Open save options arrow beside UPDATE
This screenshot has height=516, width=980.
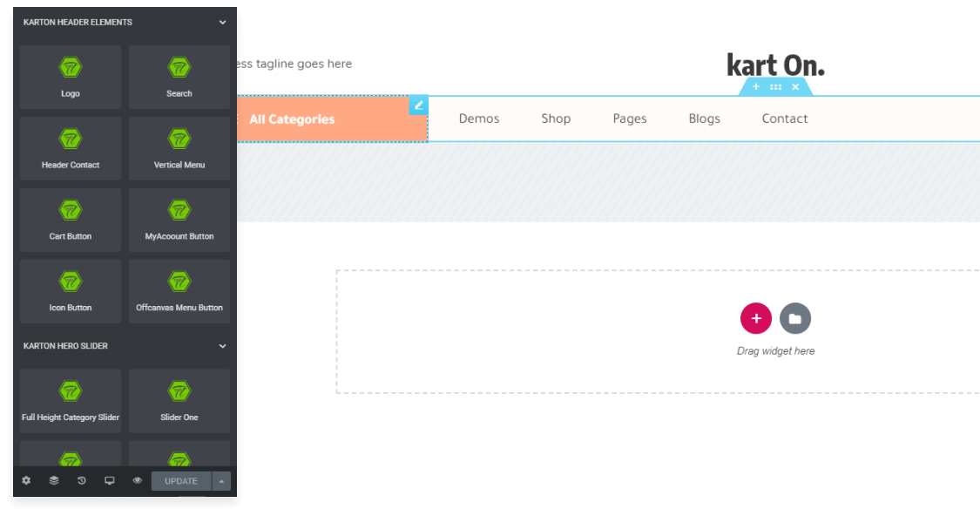[221, 481]
